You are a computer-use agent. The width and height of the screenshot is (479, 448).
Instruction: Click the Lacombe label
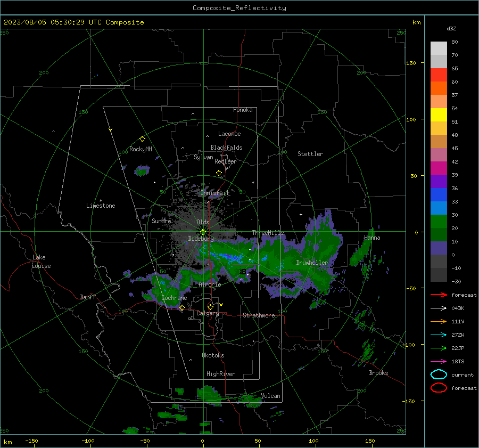tap(229, 134)
